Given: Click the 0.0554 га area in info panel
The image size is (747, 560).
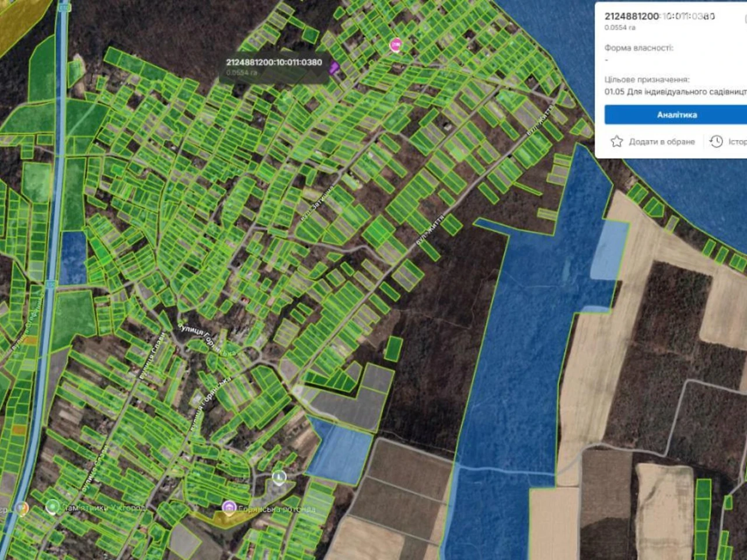Looking at the screenshot, I should point(620,27).
